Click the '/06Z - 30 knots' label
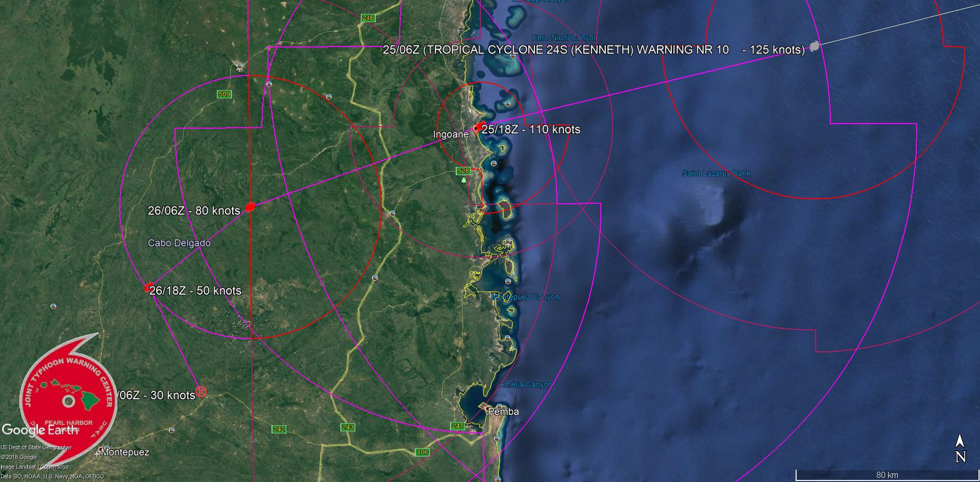Image resolution: width=980 pixels, height=482 pixels. tap(156, 395)
